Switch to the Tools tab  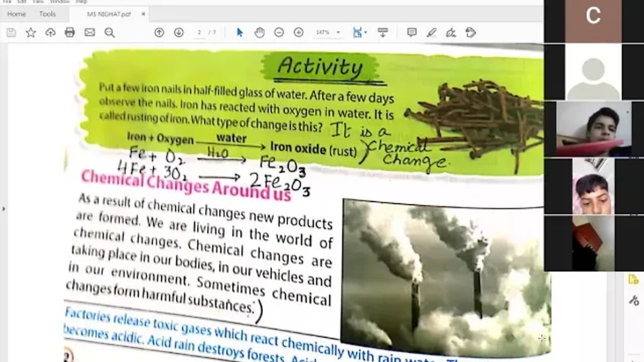pos(47,14)
